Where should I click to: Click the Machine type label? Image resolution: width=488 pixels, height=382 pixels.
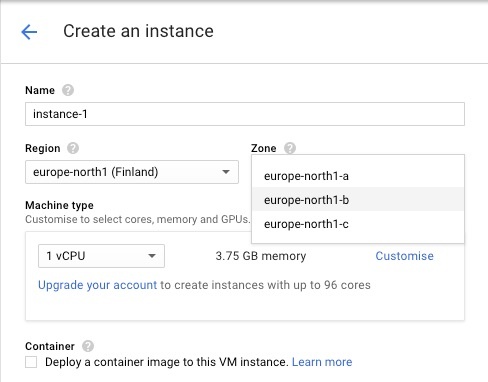pyautogui.click(x=59, y=205)
